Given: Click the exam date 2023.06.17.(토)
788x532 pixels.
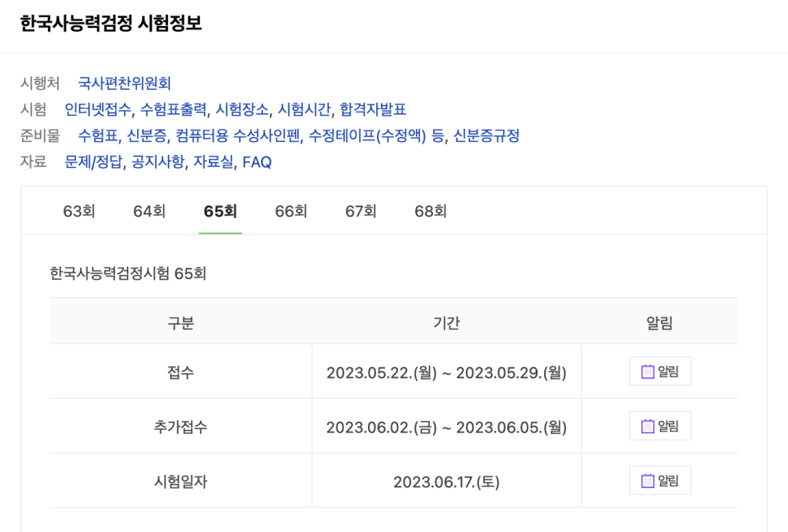Looking at the screenshot, I should (x=446, y=482).
